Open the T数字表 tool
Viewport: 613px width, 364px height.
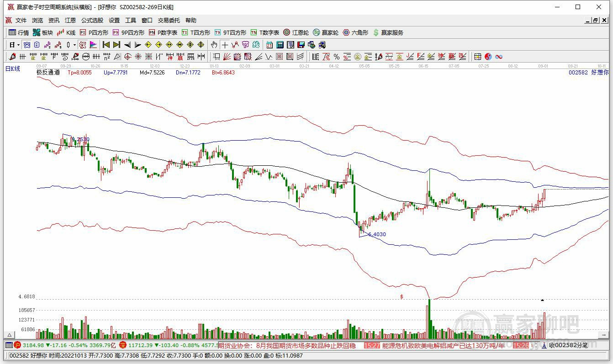coord(265,32)
